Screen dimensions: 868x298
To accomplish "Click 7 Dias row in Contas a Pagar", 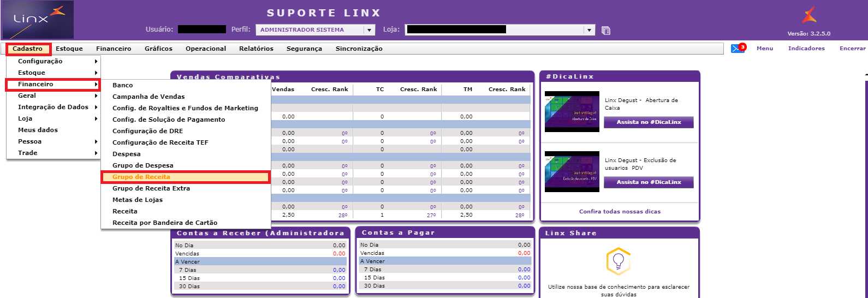I will (445, 270).
